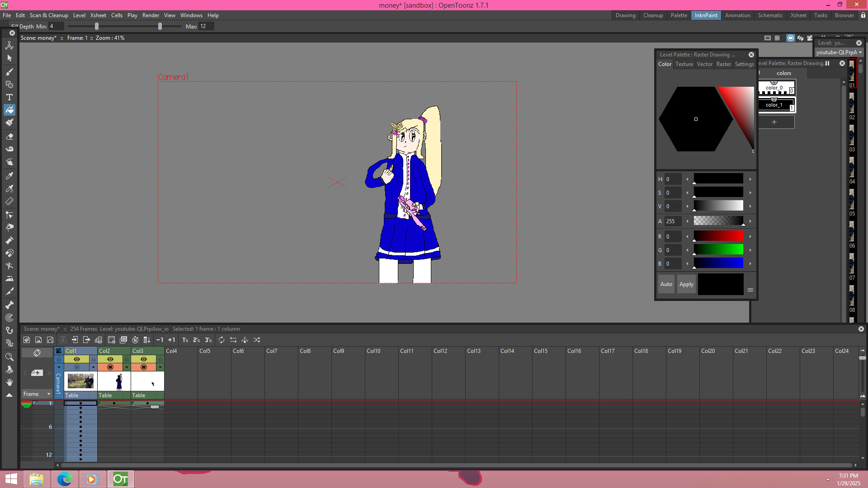
Task: Toggle Col3 camstand visibility
Action: tap(144, 367)
